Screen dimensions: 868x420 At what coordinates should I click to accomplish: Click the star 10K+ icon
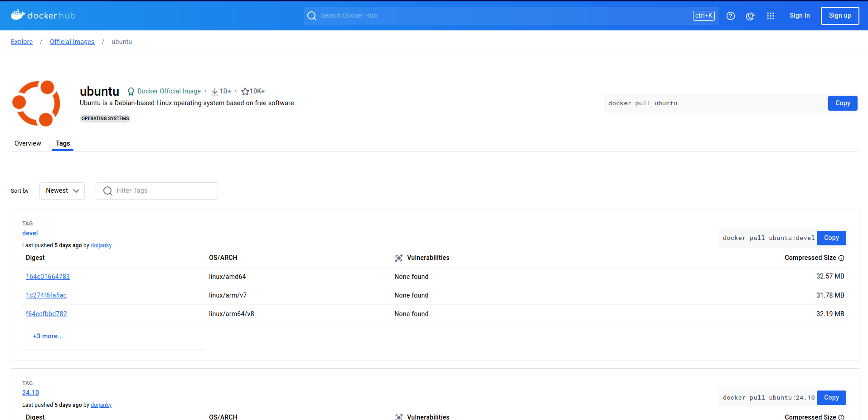[245, 92]
